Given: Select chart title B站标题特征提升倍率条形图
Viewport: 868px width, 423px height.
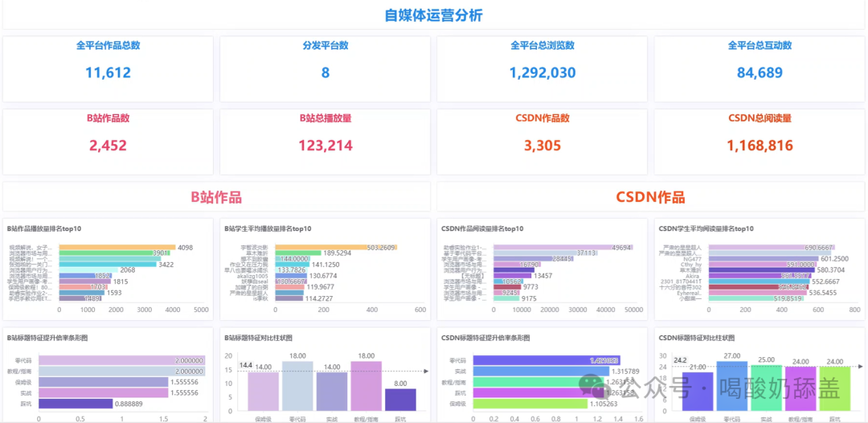Looking at the screenshot, I should pos(47,337).
